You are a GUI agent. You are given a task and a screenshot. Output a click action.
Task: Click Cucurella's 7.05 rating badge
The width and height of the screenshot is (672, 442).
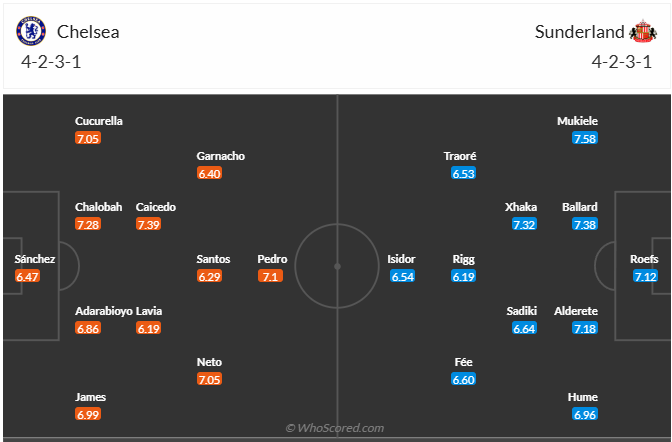tap(88, 138)
